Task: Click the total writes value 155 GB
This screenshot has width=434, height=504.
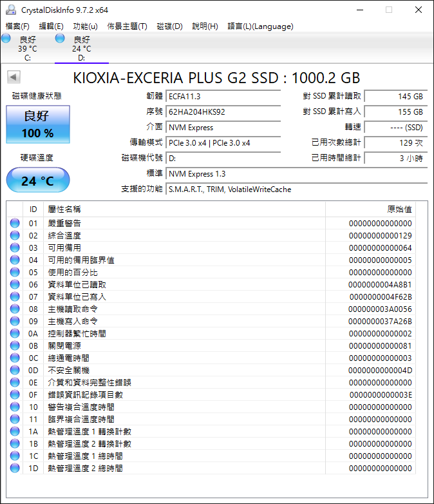Action: [x=396, y=111]
